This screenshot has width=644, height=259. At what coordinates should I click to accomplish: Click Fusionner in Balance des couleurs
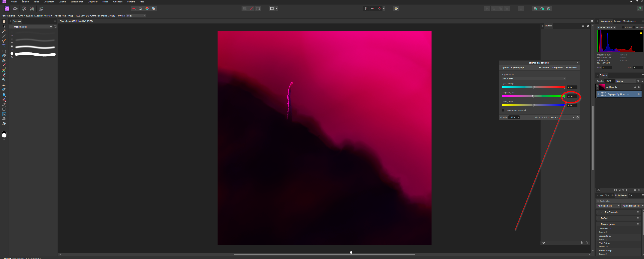pos(544,68)
